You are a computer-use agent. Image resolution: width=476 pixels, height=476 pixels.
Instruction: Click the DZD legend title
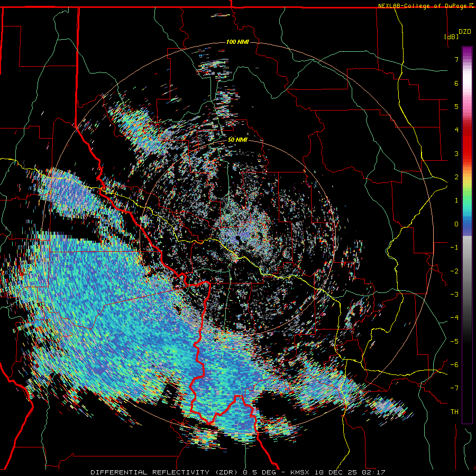pos(465,31)
